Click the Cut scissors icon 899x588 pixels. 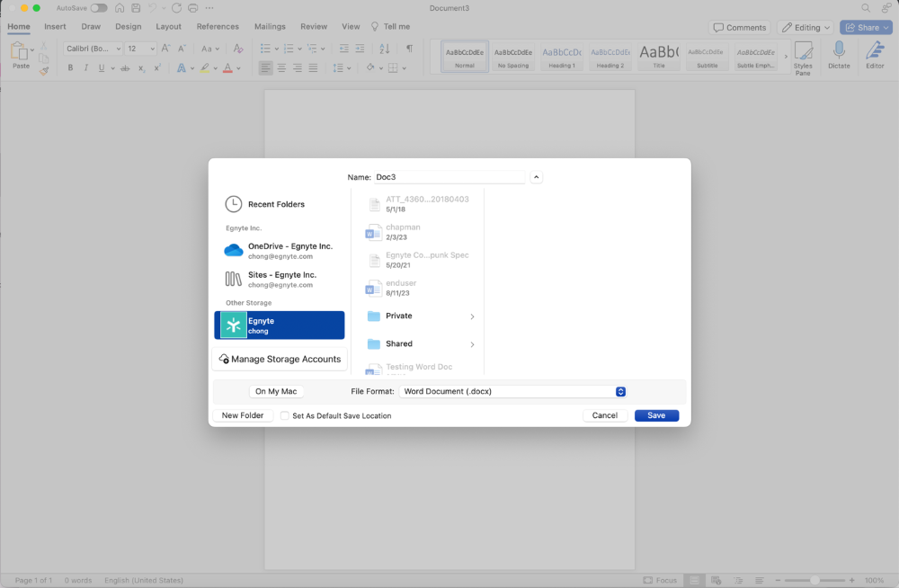(43, 46)
